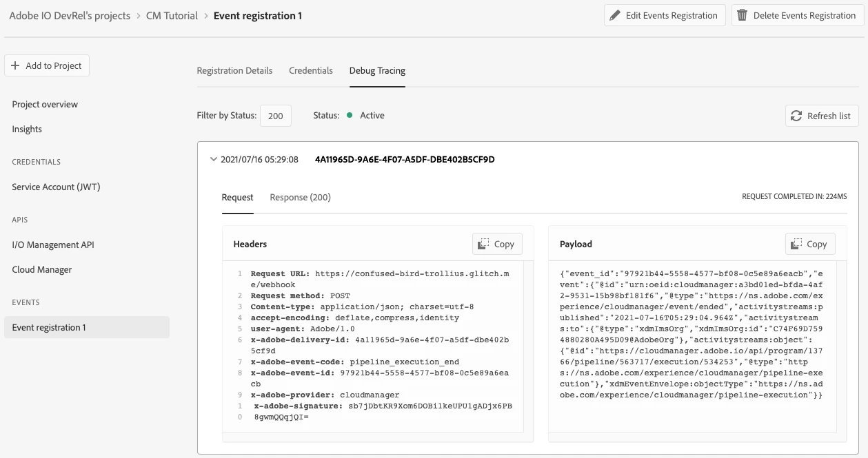
Task: Click the Delete Events Registration button
Action: tap(796, 15)
